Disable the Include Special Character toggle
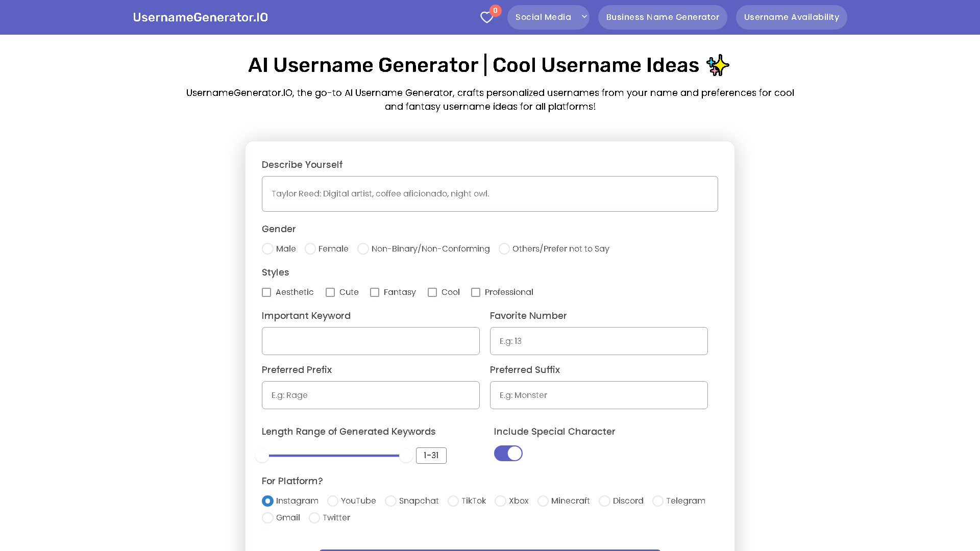The height and width of the screenshot is (551, 980). coord(508,453)
